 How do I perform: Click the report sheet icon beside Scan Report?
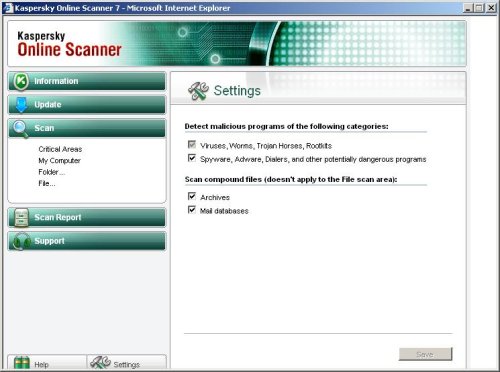pyautogui.click(x=21, y=218)
